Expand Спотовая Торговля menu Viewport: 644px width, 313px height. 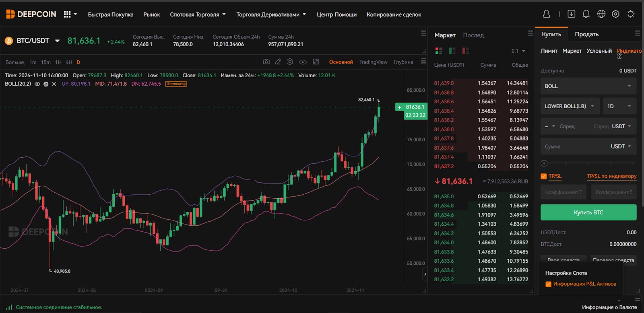click(198, 14)
